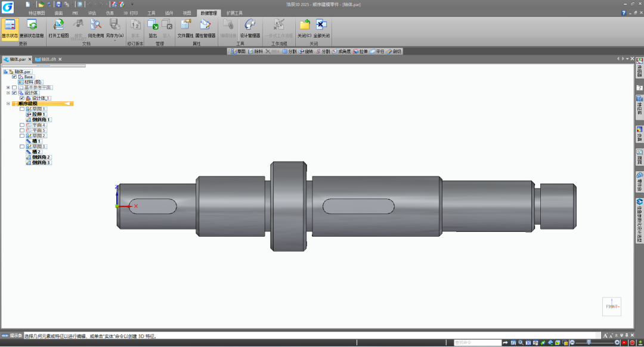The height and width of the screenshot is (347, 644).
Task: Open the 另存为 dropdown arrow
Action: 114,40
